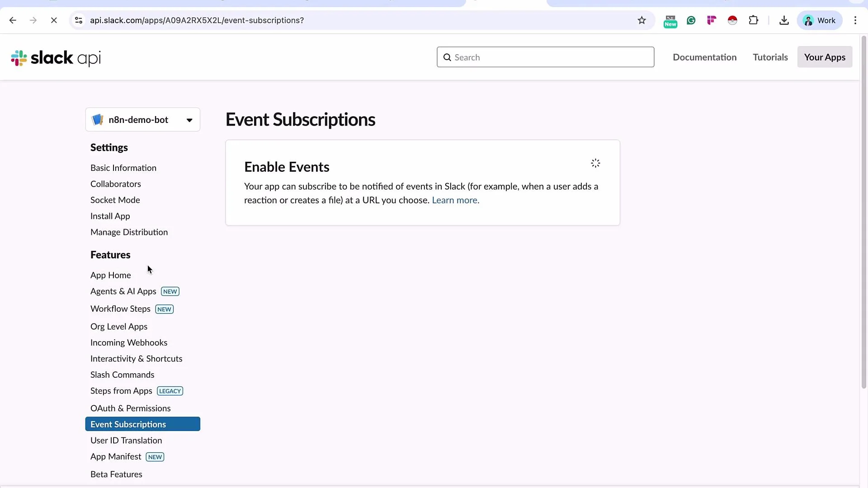This screenshot has height=488, width=868.
Task: Open Agents & AI Apps
Action: [123, 291]
